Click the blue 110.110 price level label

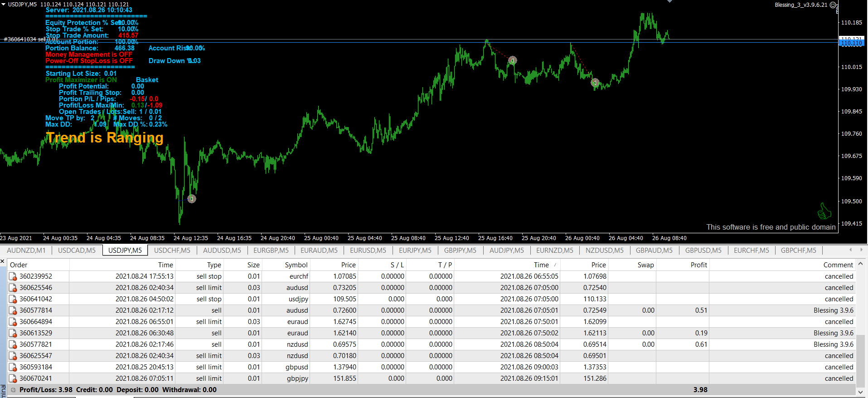pos(851,44)
